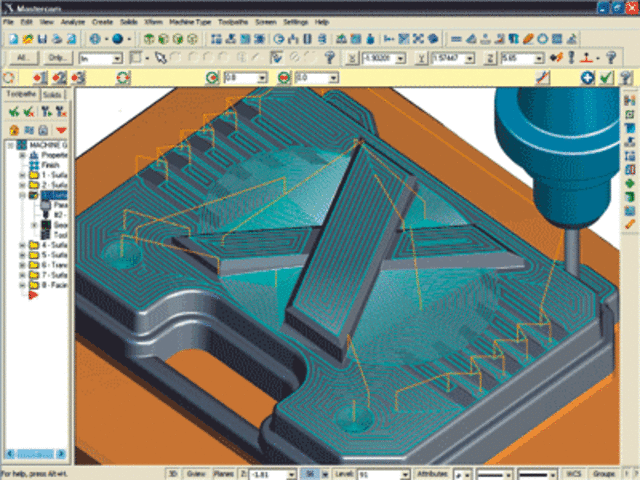Click the blue shaded sphere icon

pos(118,39)
